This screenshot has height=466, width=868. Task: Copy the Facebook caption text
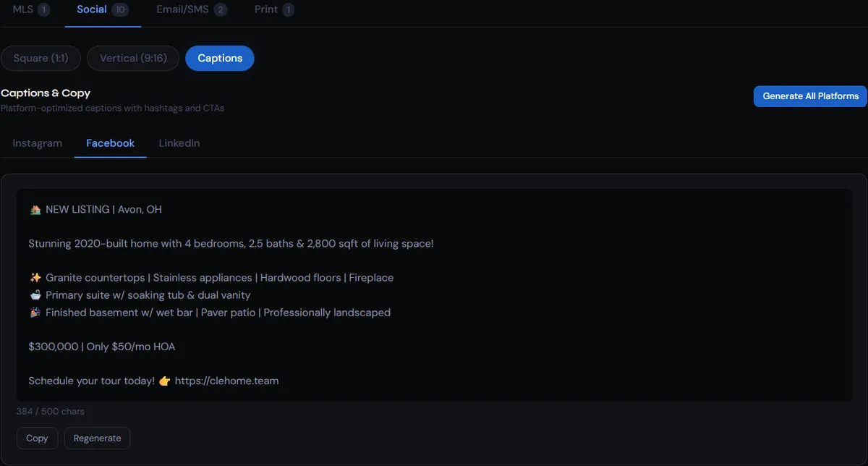(x=37, y=438)
